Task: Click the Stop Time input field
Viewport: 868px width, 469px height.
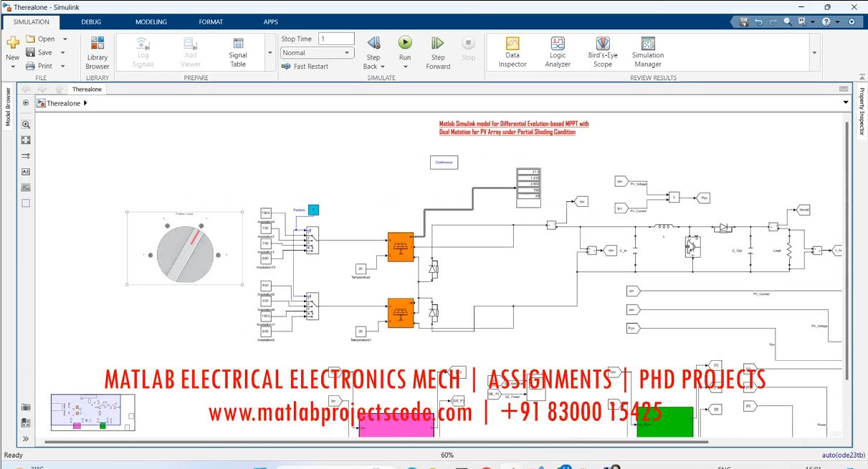Action: click(x=337, y=39)
